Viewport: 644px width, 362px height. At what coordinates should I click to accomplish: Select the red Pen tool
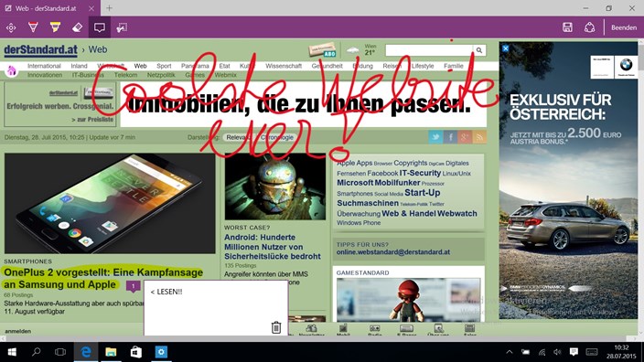(33, 27)
